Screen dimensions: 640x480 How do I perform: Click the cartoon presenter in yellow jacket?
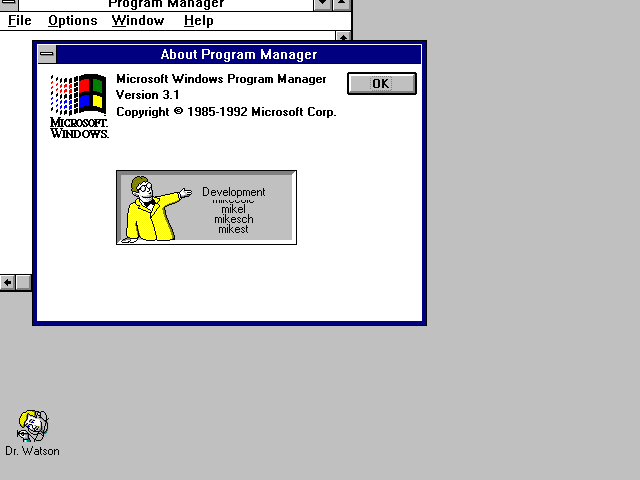point(149,210)
